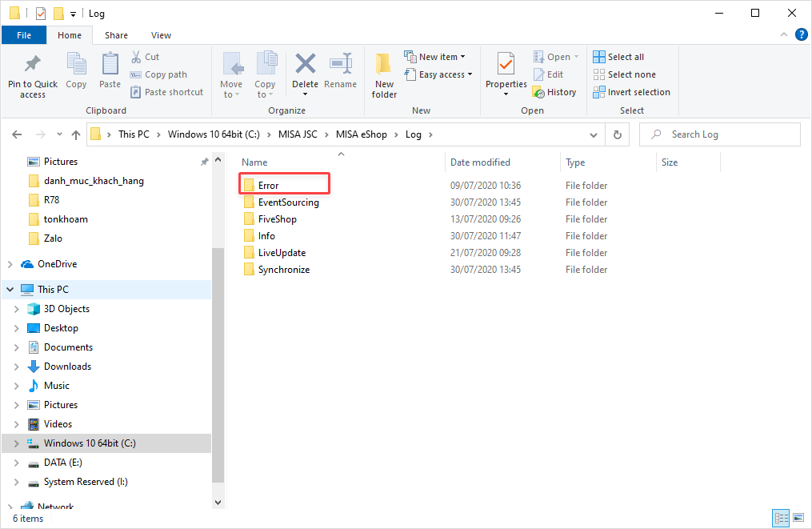Customize Quick Access Toolbar dropdown
The width and height of the screenshot is (812, 529).
pos(73,14)
